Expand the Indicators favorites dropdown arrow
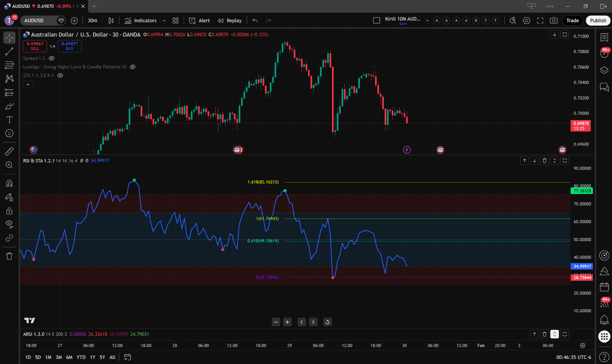This screenshot has height=364, width=612. click(x=164, y=21)
